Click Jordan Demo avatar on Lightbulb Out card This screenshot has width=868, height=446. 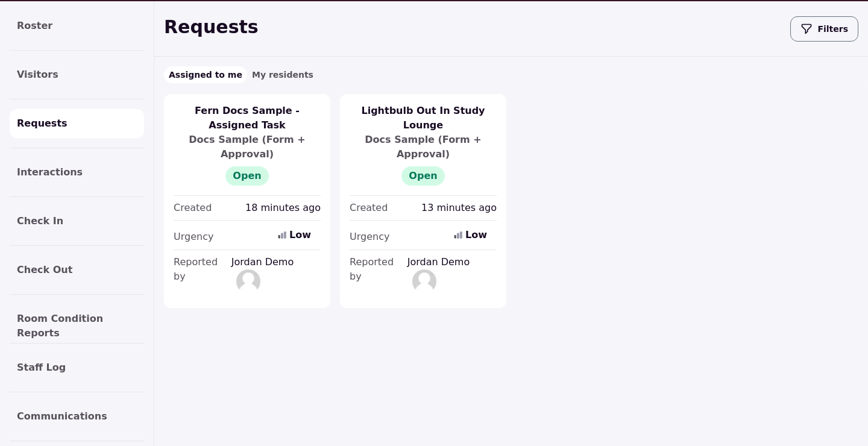pos(424,281)
